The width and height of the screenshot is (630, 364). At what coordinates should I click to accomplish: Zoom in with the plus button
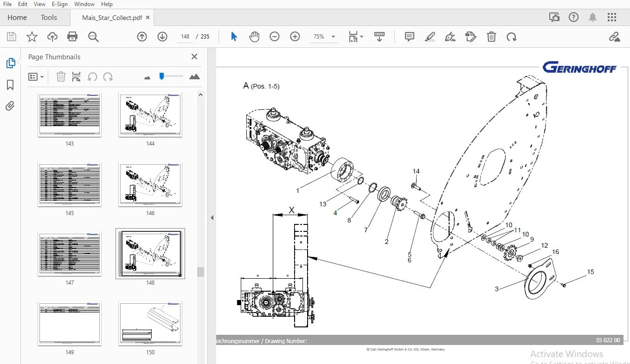coord(295,37)
